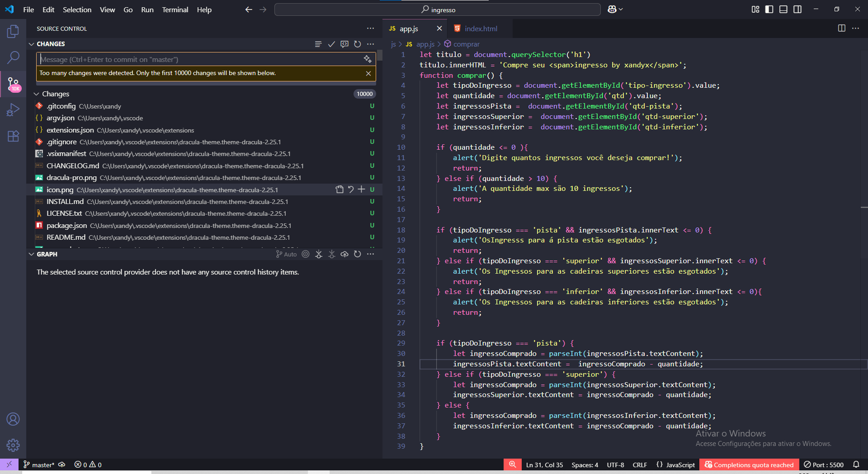Viewport: 868px width, 474px height.
Task: Click Port : 5500 Live Server status
Action: point(824,465)
